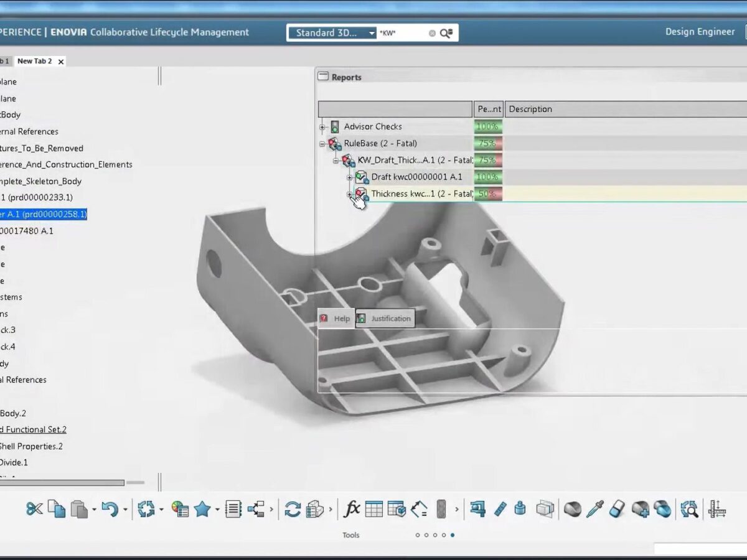The image size is (747, 560).
Task: Click the blue caliper measure icon
Action: (478, 509)
